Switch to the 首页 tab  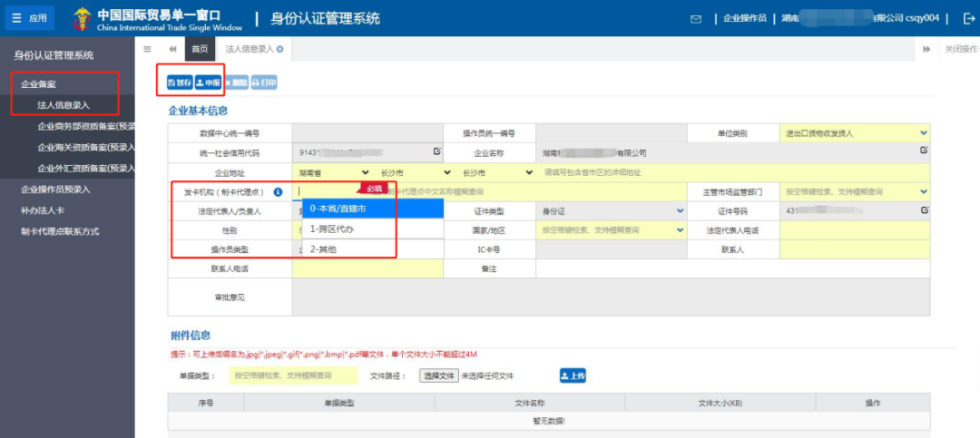200,49
